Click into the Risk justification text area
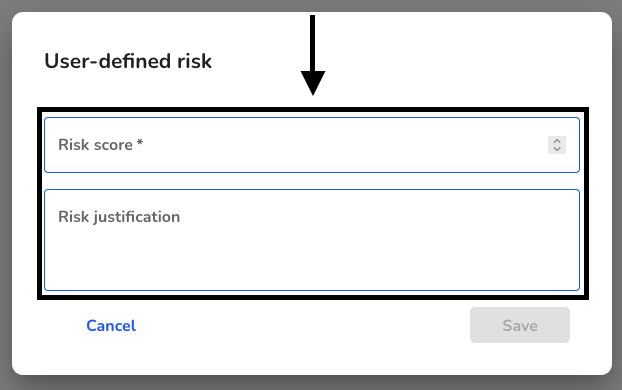 (x=312, y=240)
